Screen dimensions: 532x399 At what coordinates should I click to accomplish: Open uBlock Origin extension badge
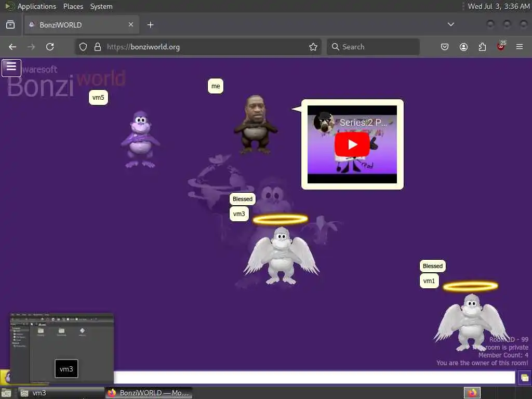click(501, 46)
